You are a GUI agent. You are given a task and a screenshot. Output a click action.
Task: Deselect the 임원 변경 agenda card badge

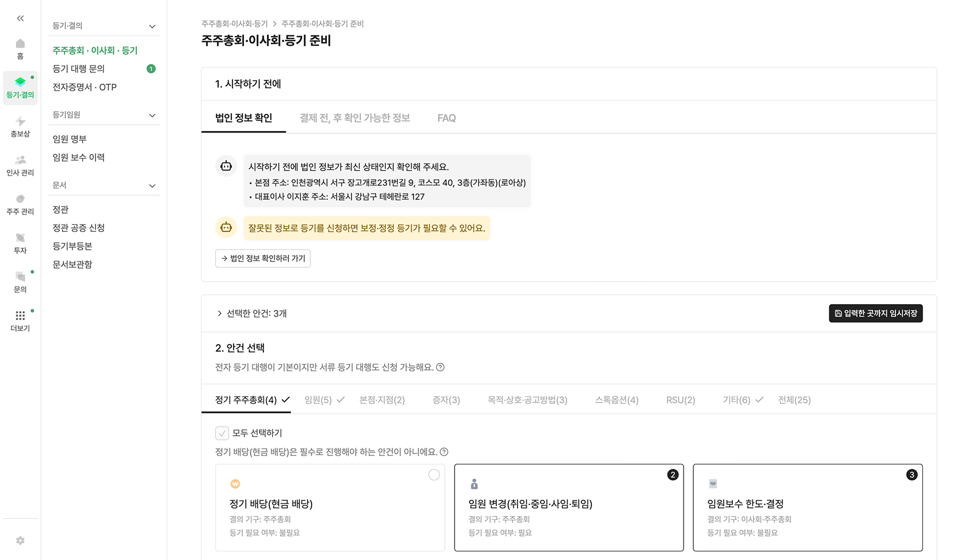click(x=673, y=475)
